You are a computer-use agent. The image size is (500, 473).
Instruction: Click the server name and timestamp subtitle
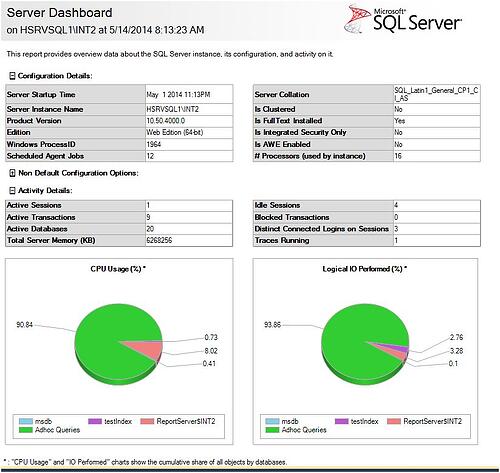click(x=105, y=30)
